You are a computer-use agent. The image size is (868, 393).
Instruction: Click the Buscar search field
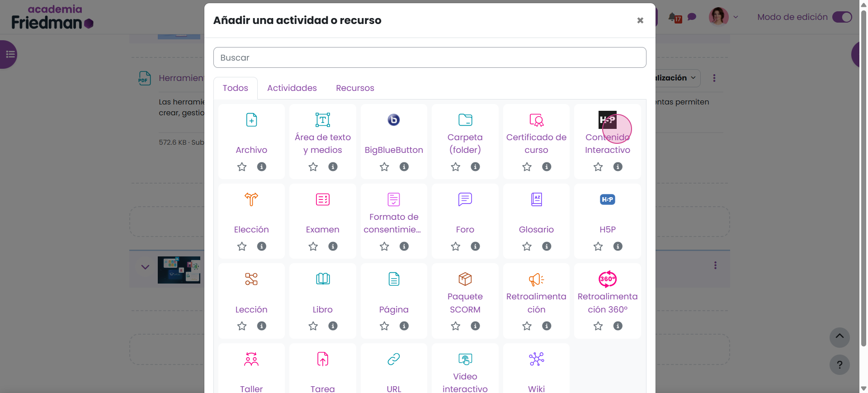429,57
